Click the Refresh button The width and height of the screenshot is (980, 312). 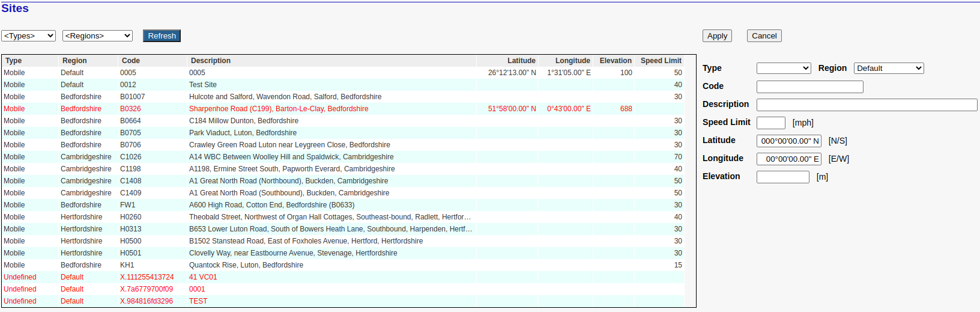(x=162, y=36)
